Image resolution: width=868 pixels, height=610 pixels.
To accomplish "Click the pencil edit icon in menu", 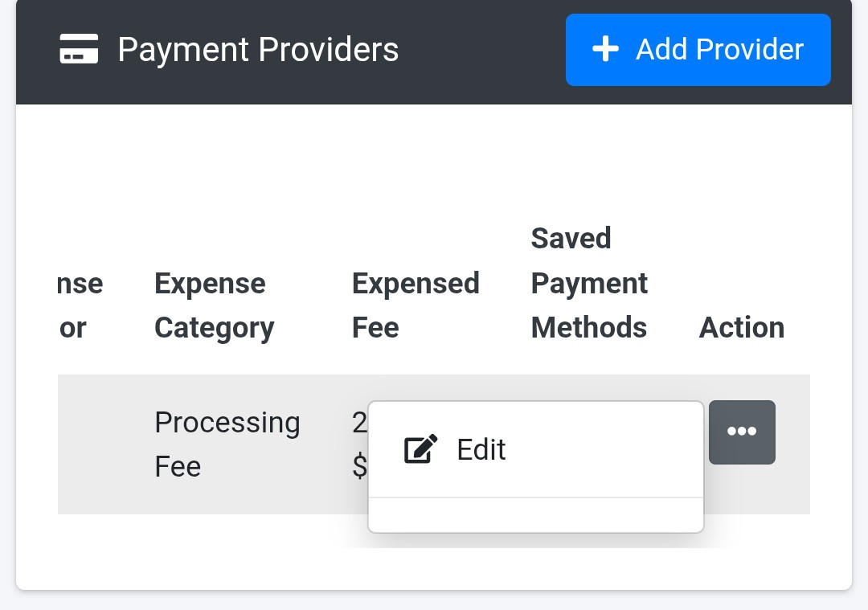I will [x=420, y=449].
